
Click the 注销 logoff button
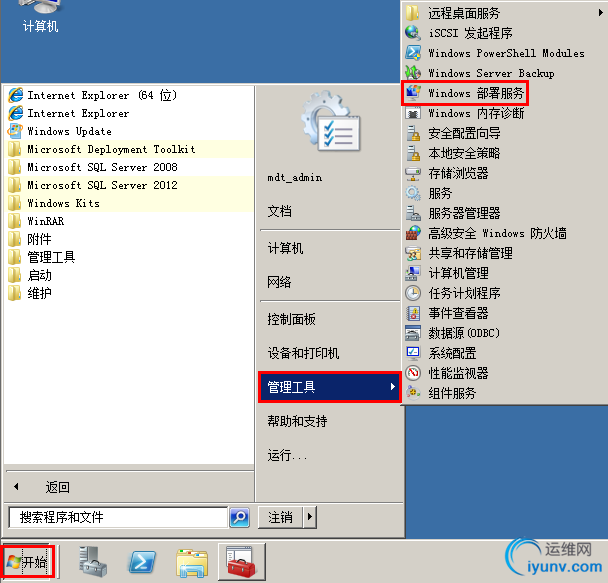pos(280,517)
